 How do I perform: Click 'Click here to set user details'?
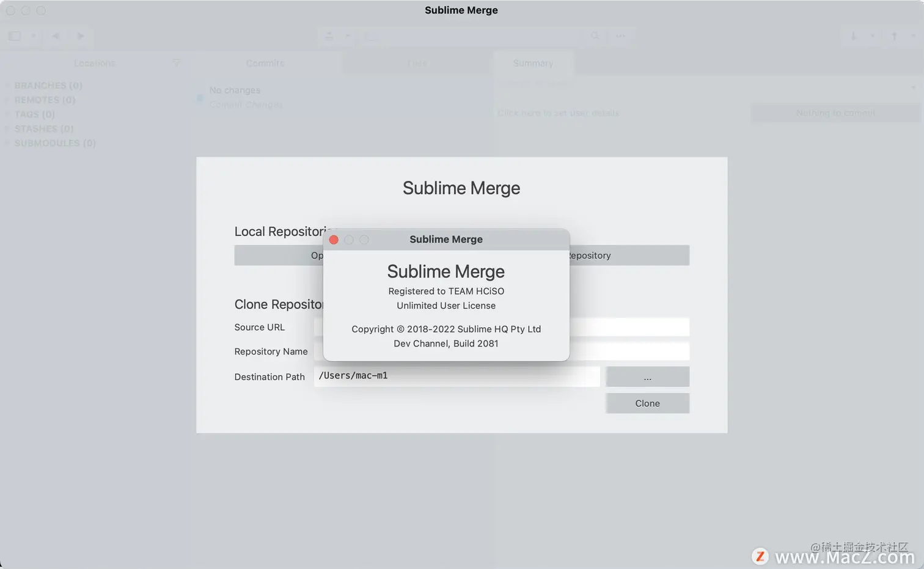coord(558,113)
